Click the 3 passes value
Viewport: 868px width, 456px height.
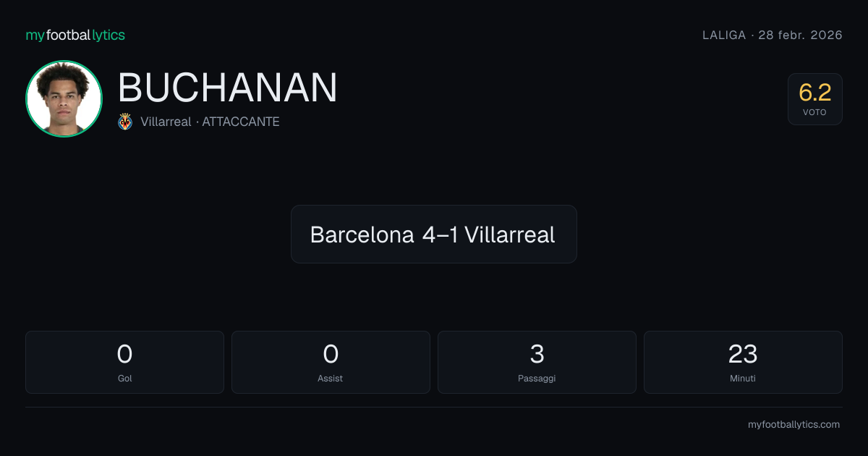coord(537,354)
